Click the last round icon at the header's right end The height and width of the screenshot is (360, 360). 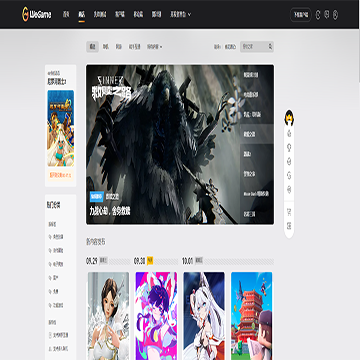click(x=335, y=15)
